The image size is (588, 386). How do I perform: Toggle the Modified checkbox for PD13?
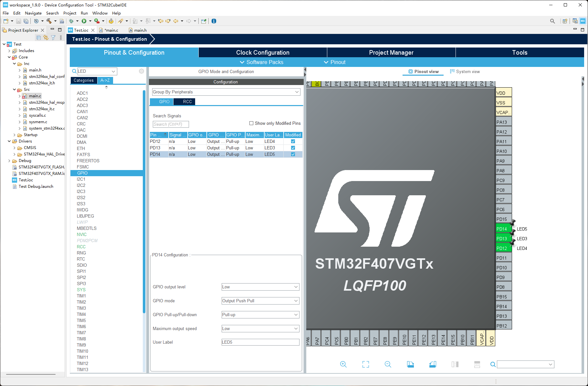click(x=293, y=148)
